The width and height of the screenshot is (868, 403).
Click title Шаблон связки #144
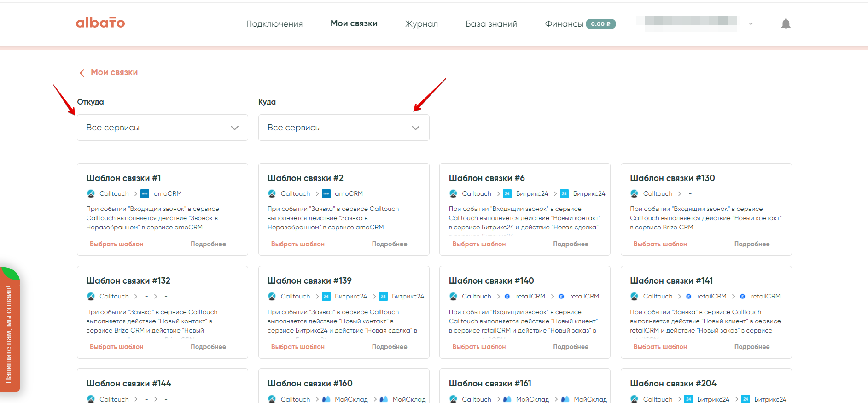129,383
